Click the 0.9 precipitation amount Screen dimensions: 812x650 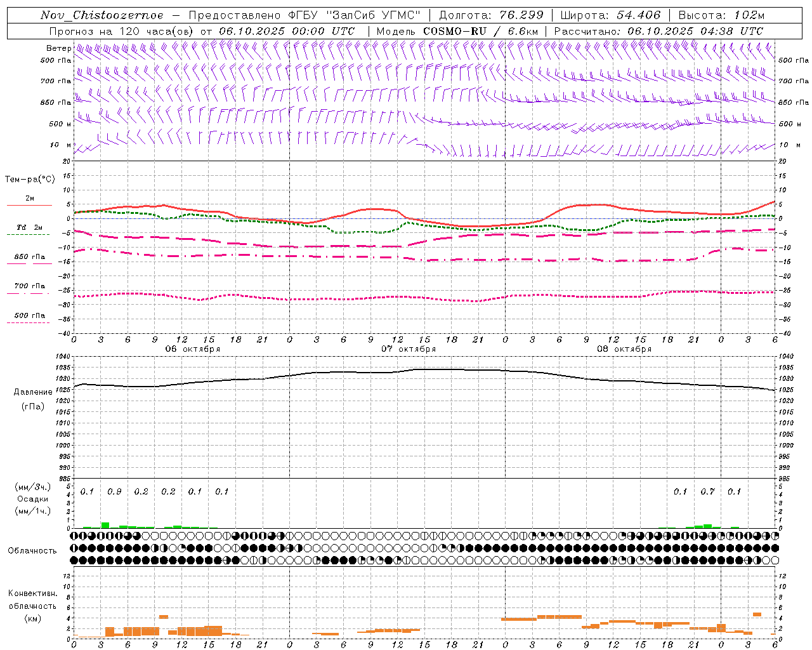click(x=114, y=492)
